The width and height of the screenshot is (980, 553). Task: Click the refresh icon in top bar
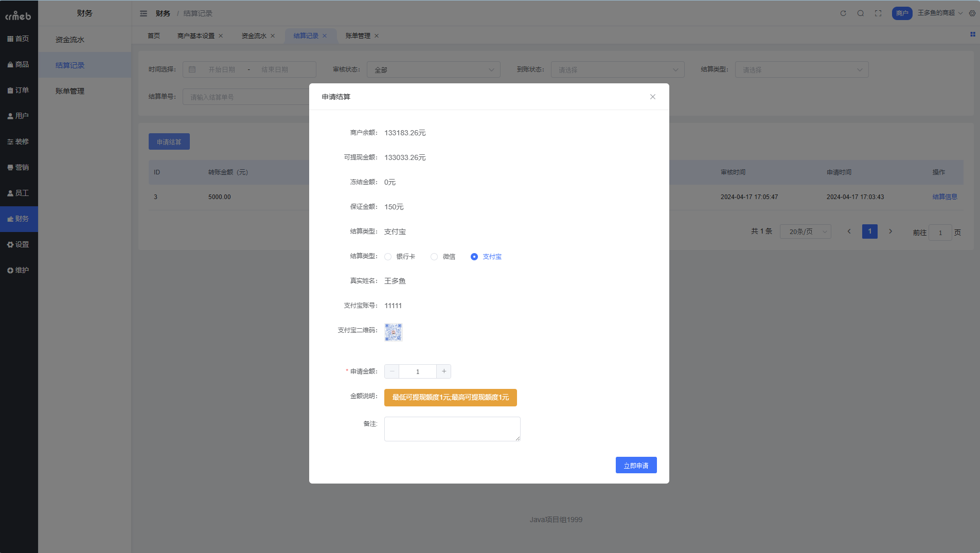(x=843, y=13)
